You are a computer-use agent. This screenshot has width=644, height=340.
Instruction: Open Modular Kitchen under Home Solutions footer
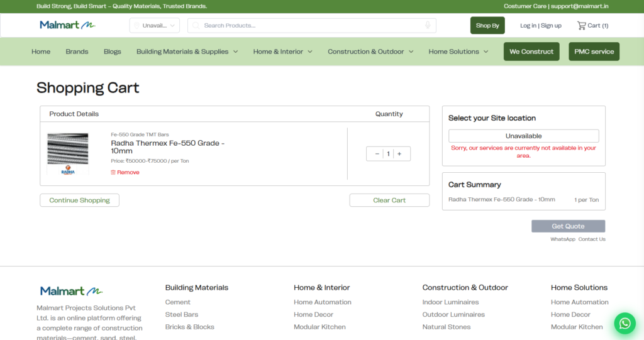[x=577, y=327]
